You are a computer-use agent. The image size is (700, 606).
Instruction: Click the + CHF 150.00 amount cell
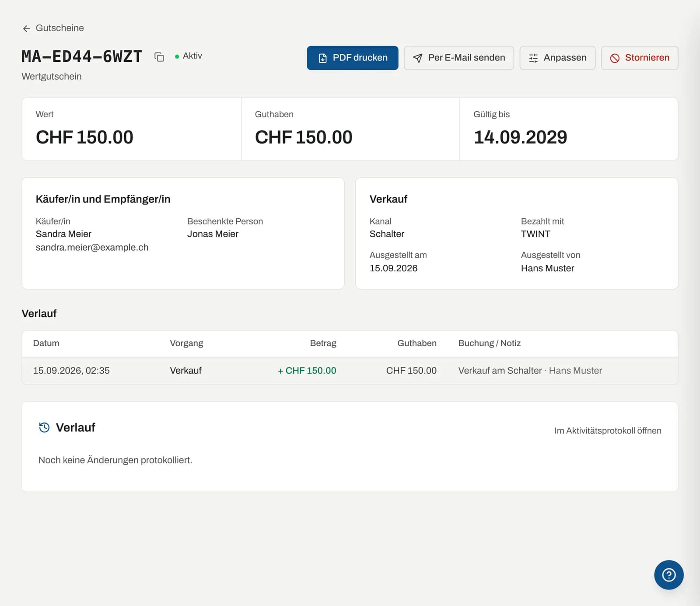(x=307, y=371)
